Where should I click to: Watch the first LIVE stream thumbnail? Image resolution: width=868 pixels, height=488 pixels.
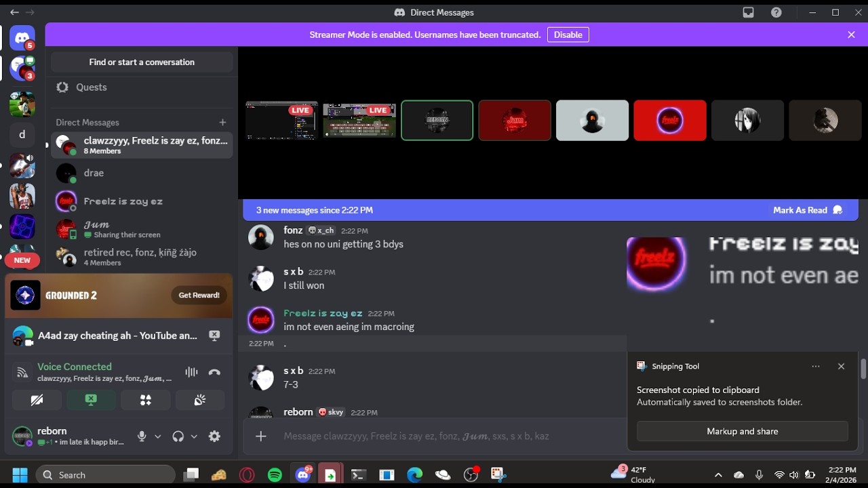[281, 121]
